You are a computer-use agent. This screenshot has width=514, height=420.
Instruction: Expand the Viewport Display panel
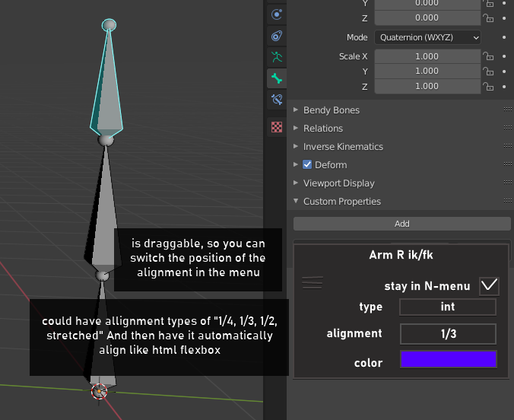(296, 183)
